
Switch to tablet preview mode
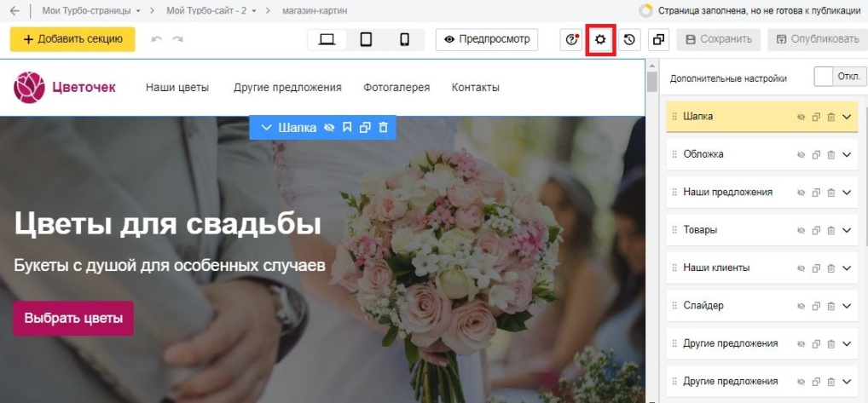366,39
